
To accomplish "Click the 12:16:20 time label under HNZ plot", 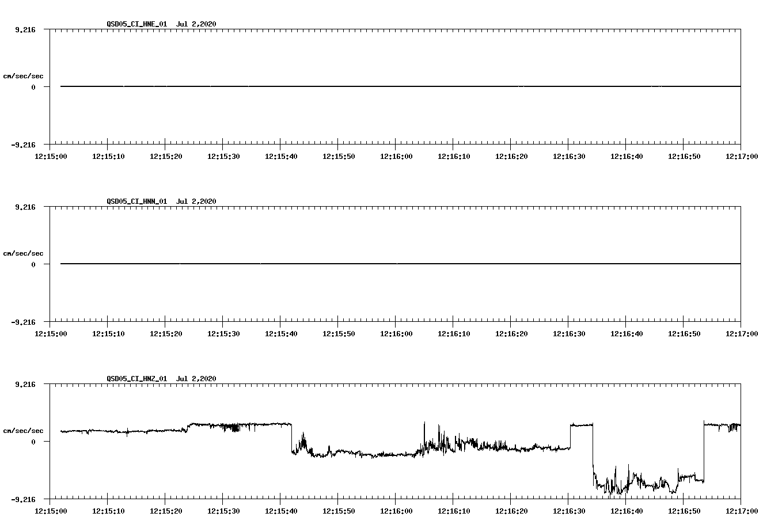I will tap(511, 511).
